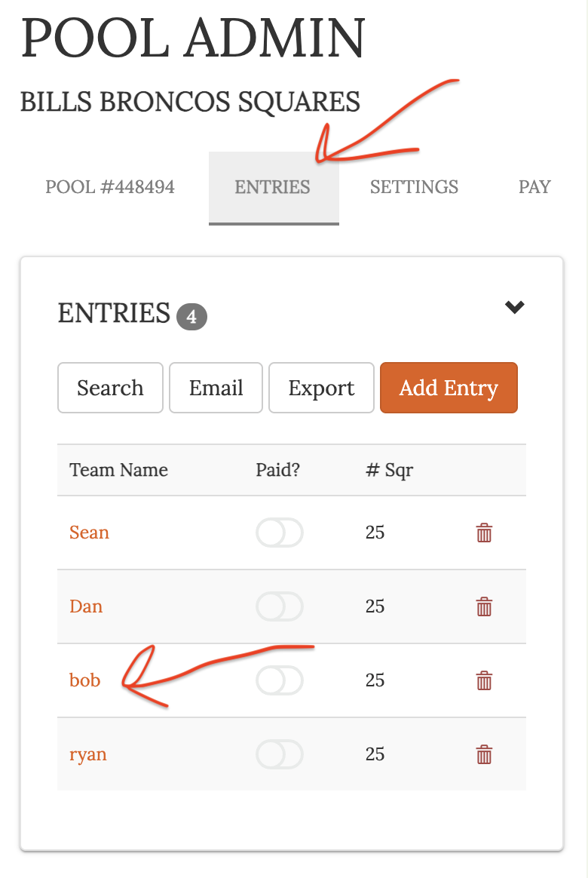This screenshot has width=588, height=878.
Task: Click the entries count badge
Action: click(x=191, y=318)
